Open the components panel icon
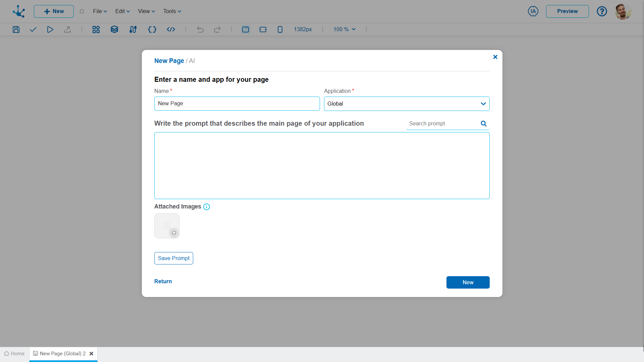Image resolution: width=644 pixels, height=362 pixels. click(96, 29)
